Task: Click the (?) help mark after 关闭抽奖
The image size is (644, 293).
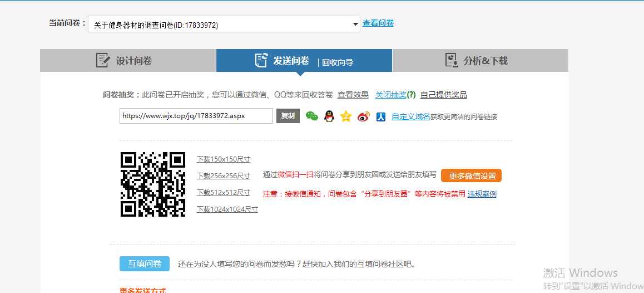Action: tap(411, 95)
